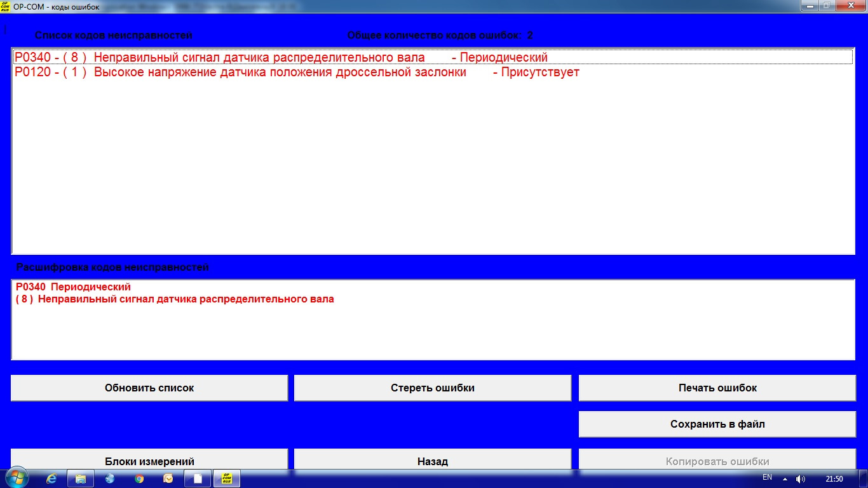
Task: Click the Show desktop strip at the taskbar end
Action: (864, 478)
